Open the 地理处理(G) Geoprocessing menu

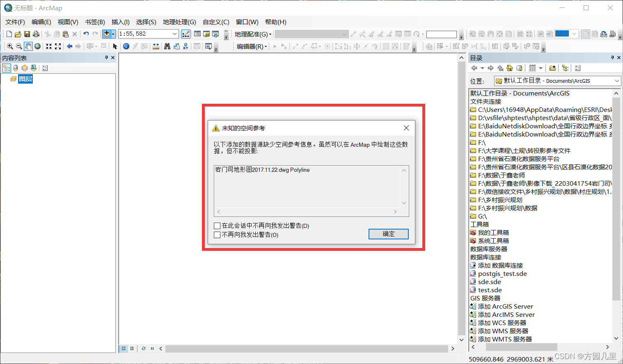pyautogui.click(x=179, y=22)
